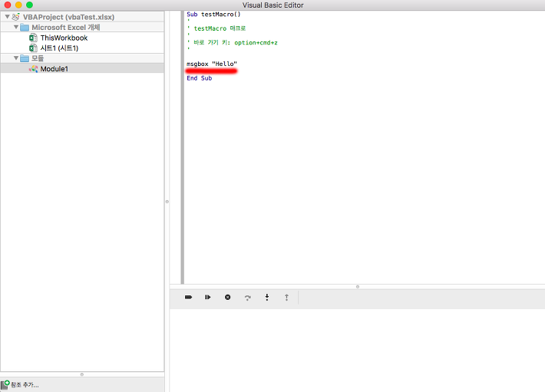Collapse the Microsoft Excel 개체 folder
Image resolution: width=545 pixels, height=392 pixels.
pyautogui.click(x=16, y=27)
